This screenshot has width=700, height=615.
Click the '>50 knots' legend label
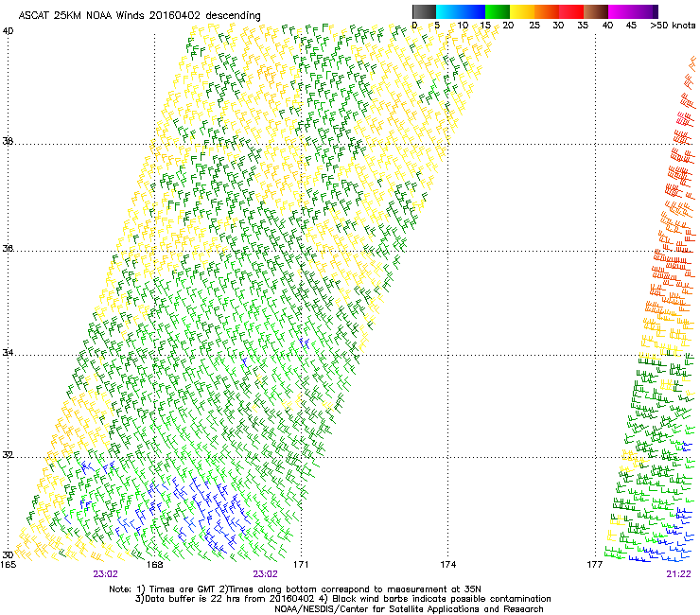coord(673,26)
